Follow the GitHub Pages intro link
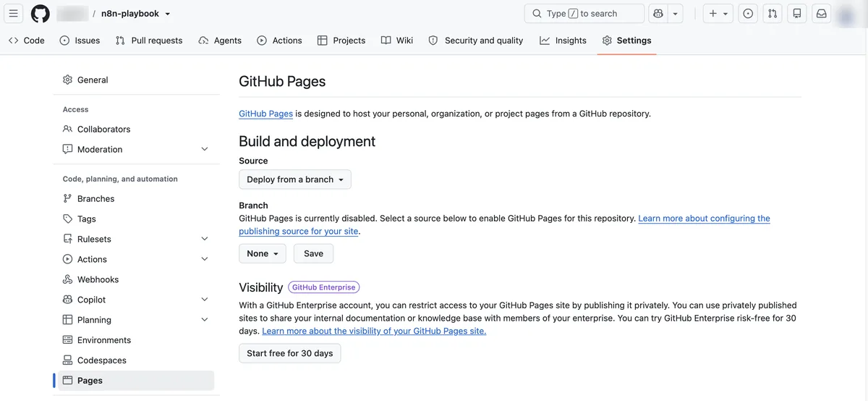This screenshot has height=401, width=868. click(266, 114)
